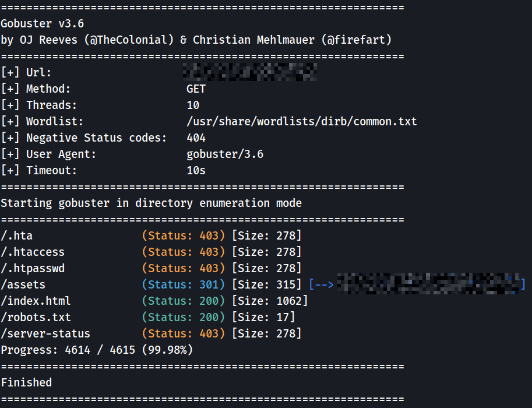Select the 10s timeout value

[196, 170]
